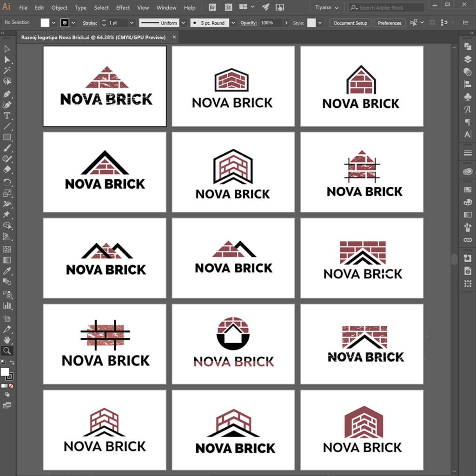Open the Uniform width profile dropdown

point(184,22)
